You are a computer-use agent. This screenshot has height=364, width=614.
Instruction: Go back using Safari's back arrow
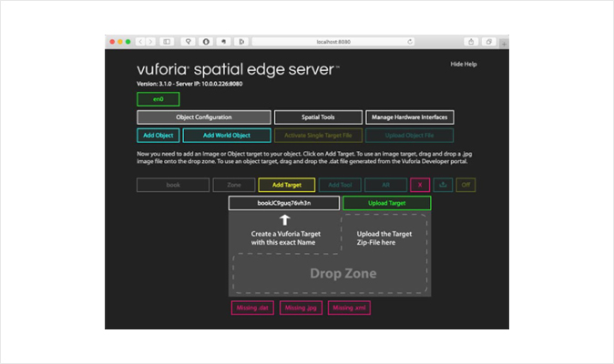click(x=140, y=42)
